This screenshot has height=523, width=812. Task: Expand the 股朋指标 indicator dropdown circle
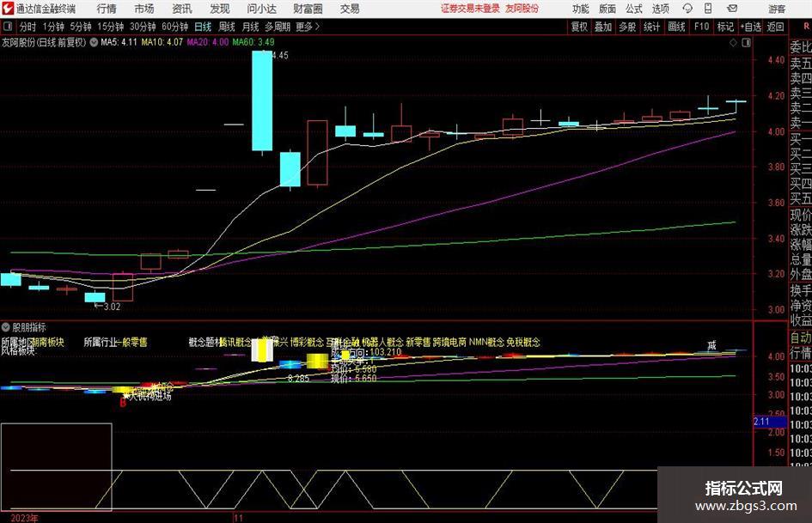[6, 327]
